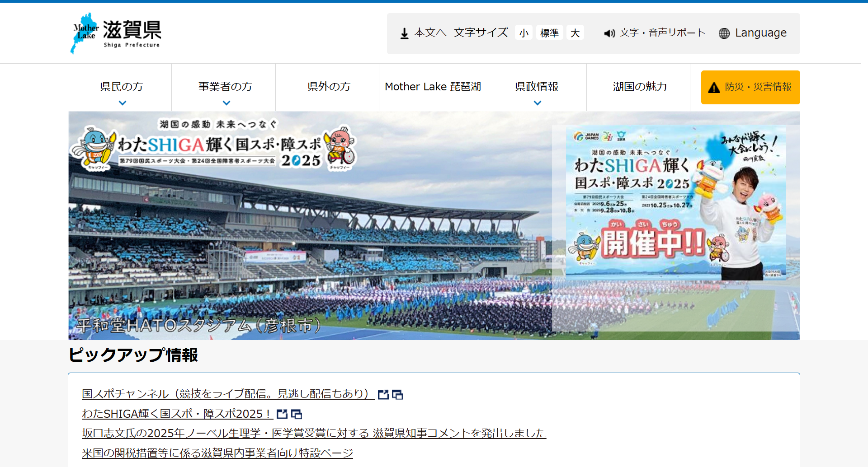Open the 県外の方 navigation item

pyautogui.click(x=329, y=87)
